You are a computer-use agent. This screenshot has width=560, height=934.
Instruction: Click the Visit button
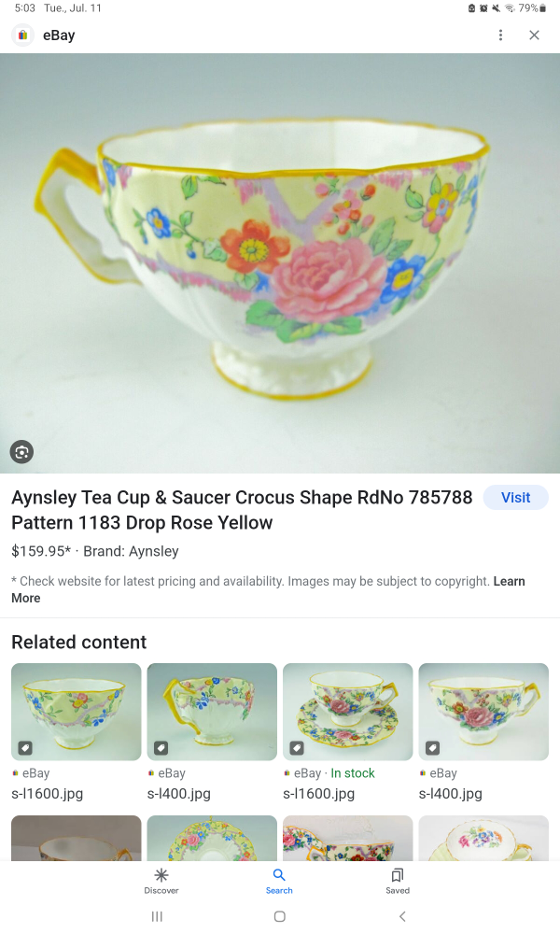click(x=515, y=498)
